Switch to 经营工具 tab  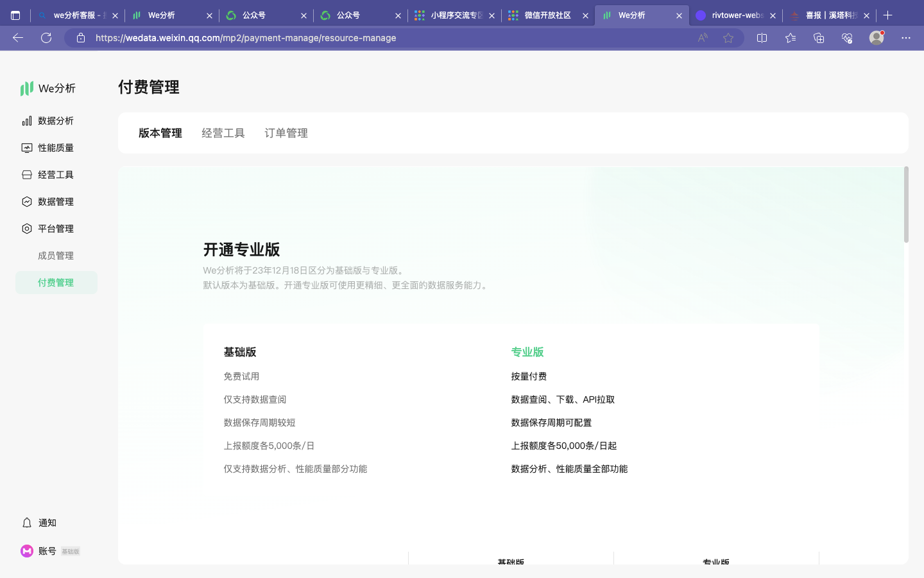pyautogui.click(x=223, y=133)
